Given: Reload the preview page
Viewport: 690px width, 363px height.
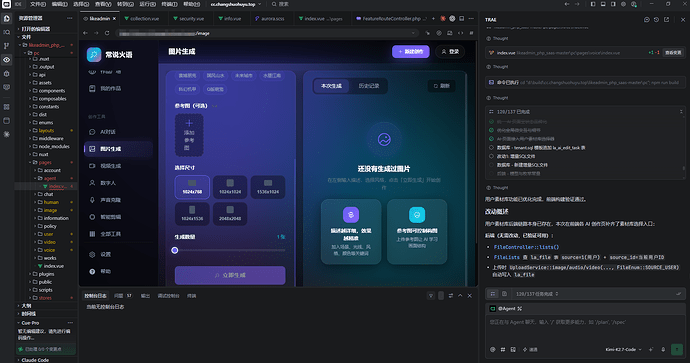Looking at the screenshot, I should 107,33.
